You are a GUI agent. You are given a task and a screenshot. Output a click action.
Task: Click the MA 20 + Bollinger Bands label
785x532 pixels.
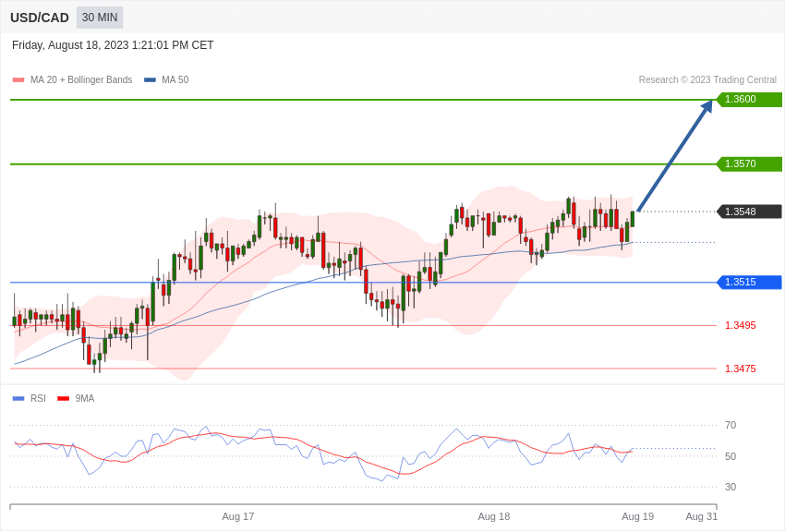pyautogui.click(x=81, y=79)
